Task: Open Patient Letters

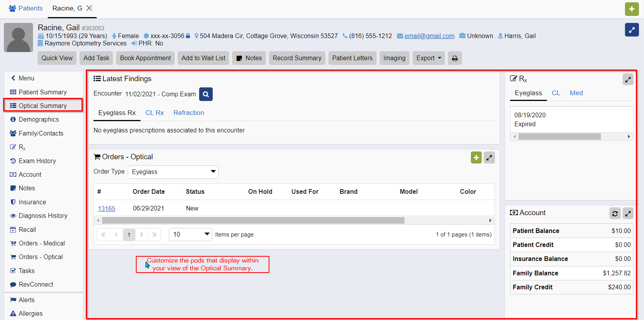Action: 352,58
